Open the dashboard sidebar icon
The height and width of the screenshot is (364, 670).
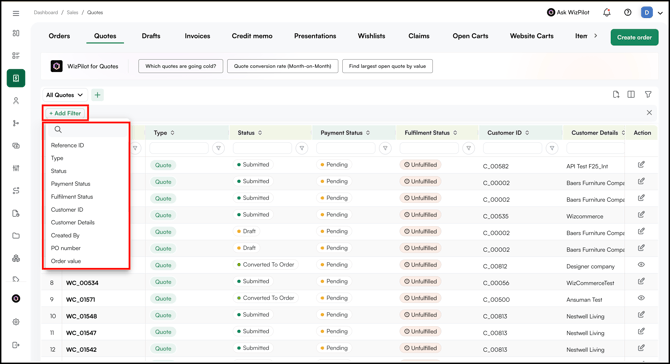(16, 33)
